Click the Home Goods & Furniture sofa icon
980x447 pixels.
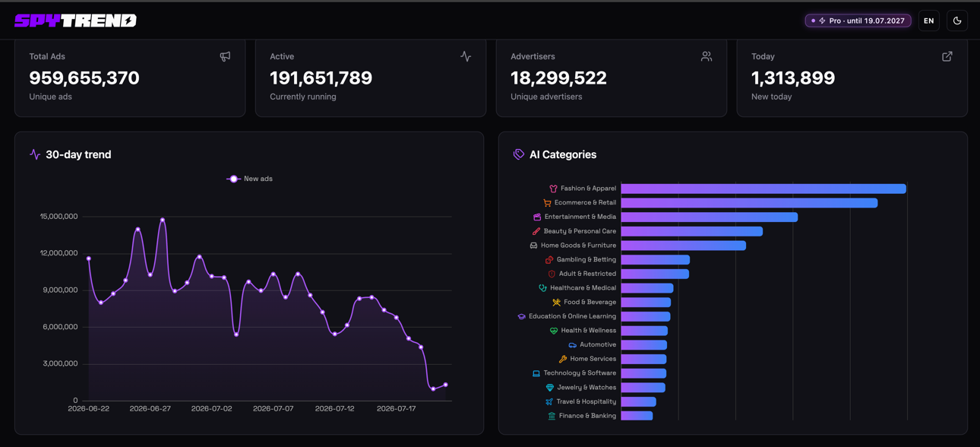[533, 246]
